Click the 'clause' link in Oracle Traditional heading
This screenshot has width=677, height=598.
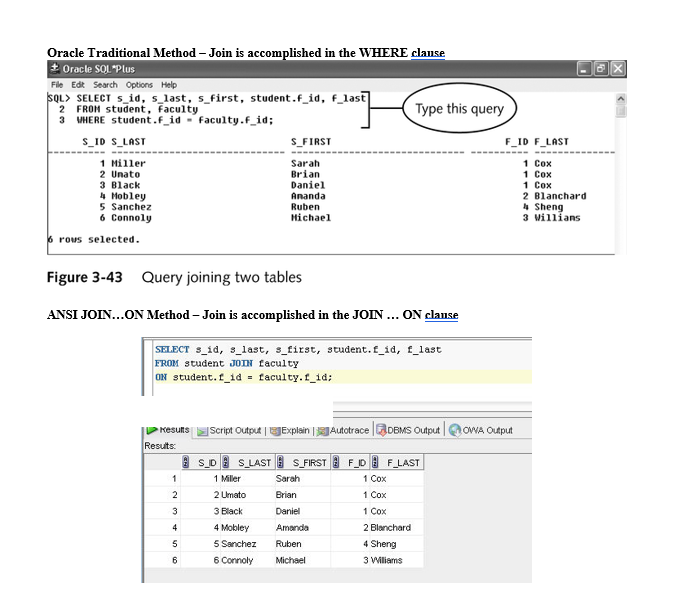pos(428,53)
